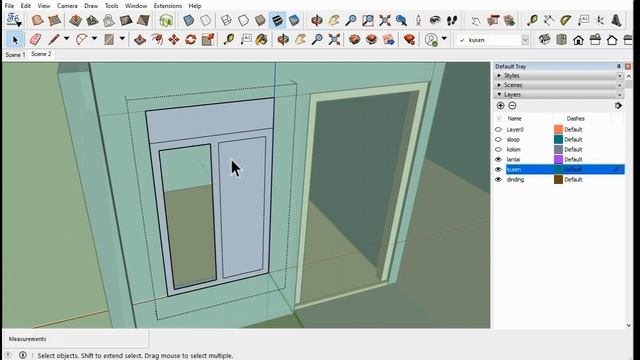Image resolution: width=640 pixels, height=360 pixels.
Task: Click the Dashes column header
Action: (x=576, y=118)
